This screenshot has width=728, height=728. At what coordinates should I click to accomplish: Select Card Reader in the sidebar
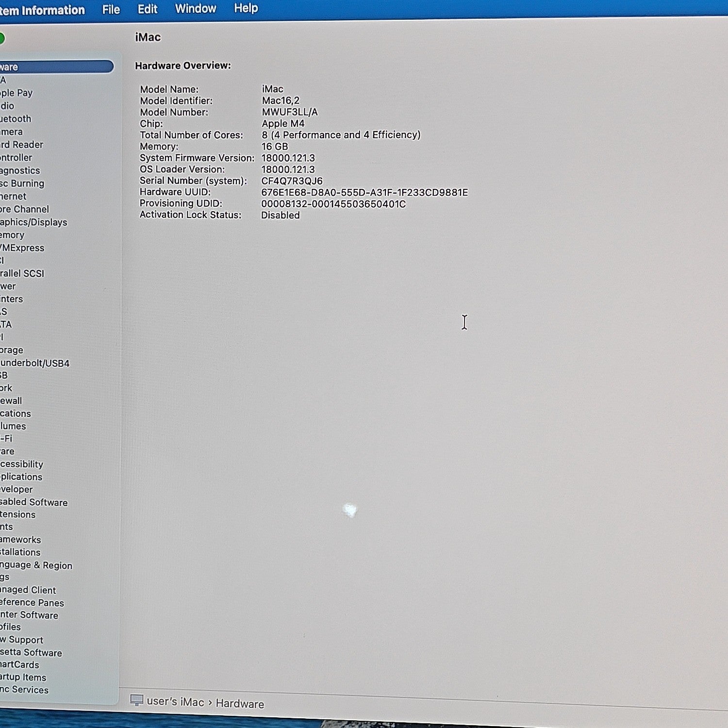pos(21,145)
